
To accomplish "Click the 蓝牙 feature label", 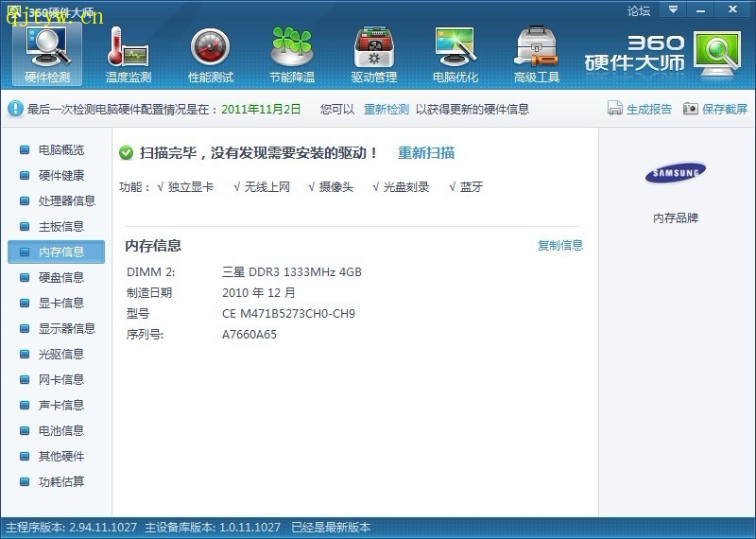I will tap(472, 186).
